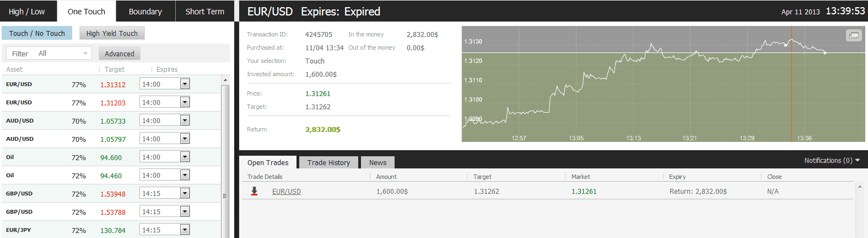Open expiry dropdown for AUD/USD 1.05733

pos(185,120)
